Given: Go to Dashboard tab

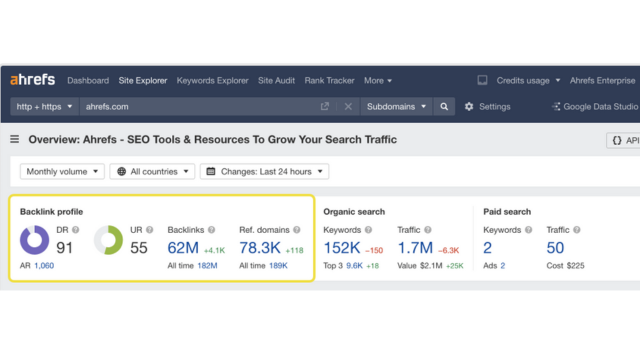Looking at the screenshot, I should [x=88, y=80].
